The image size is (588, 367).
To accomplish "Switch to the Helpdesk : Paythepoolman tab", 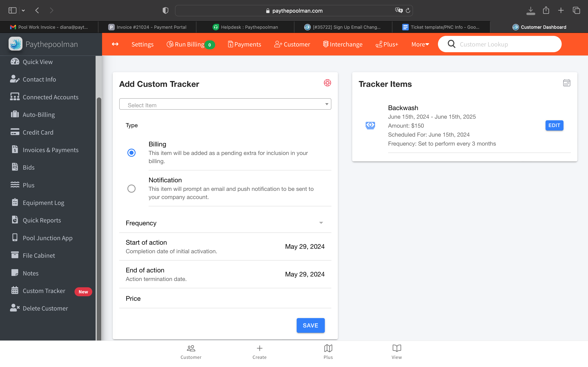I will coord(245,27).
